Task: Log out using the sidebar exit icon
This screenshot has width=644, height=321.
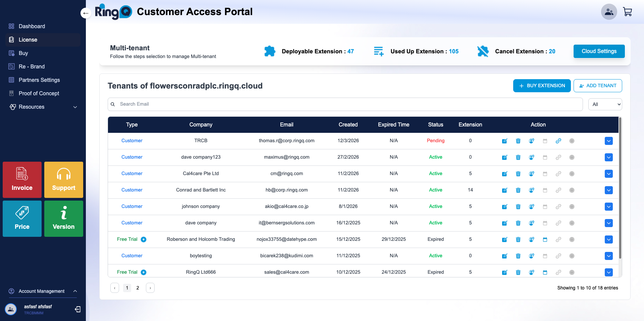Action: (x=77, y=309)
